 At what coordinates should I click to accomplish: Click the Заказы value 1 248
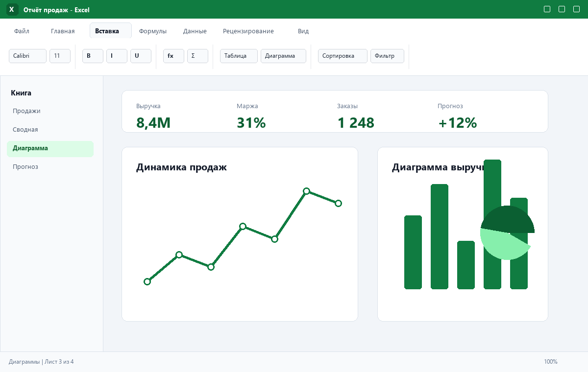[356, 123]
